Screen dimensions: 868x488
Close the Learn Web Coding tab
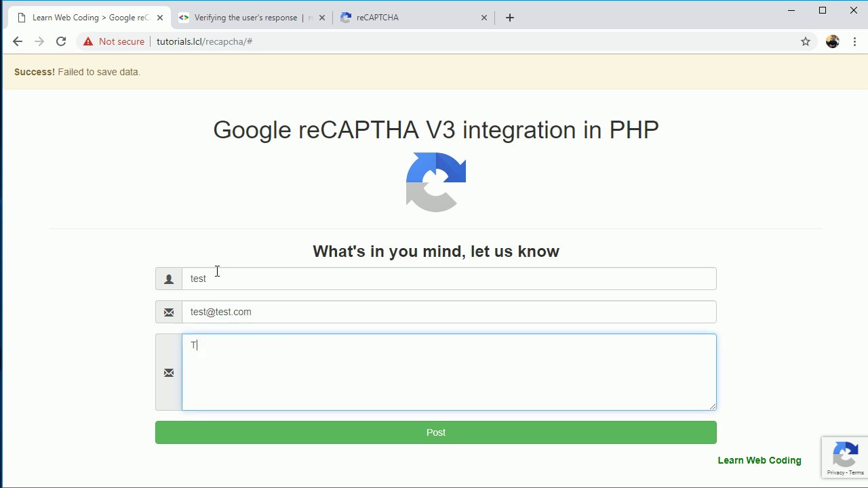click(160, 18)
